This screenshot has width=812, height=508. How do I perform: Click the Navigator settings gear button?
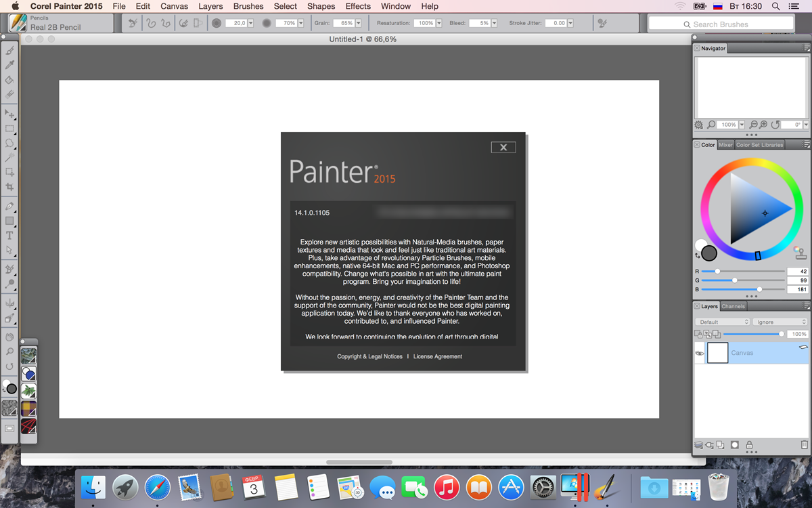(699, 125)
